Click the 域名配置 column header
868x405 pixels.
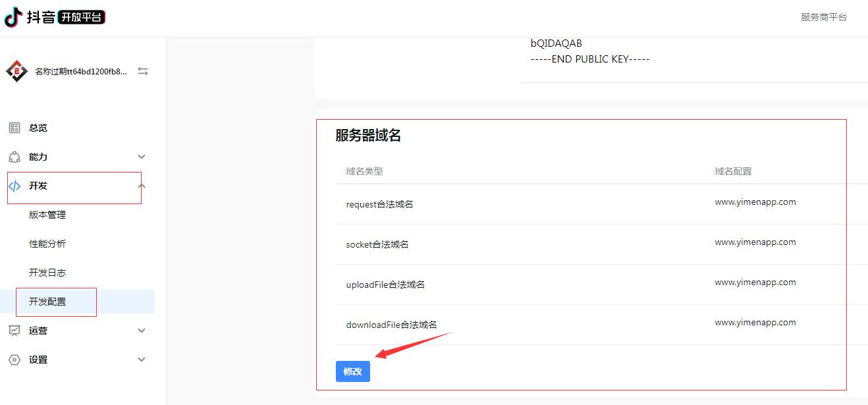733,171
